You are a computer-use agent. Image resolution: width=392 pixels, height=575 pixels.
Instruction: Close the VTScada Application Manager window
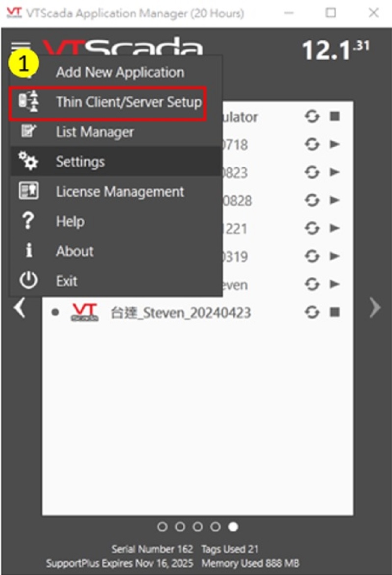click(374, 13)
